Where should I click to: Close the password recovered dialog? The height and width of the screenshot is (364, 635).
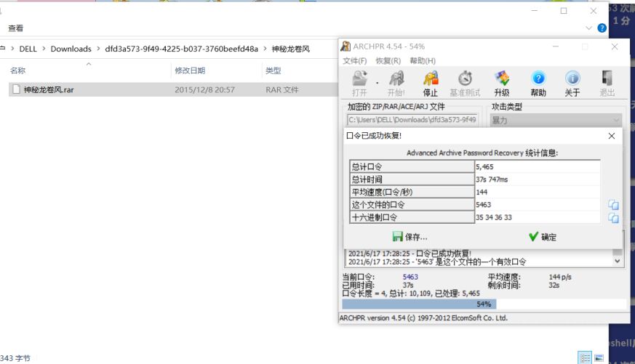612,136
